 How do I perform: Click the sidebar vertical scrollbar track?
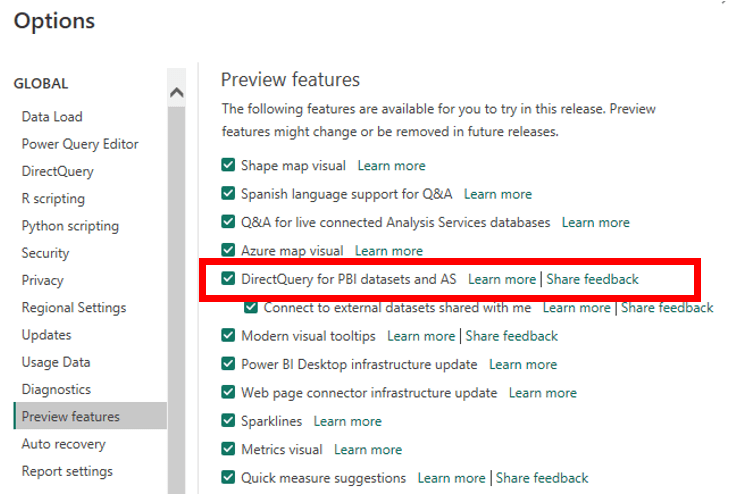click(177, 297)
